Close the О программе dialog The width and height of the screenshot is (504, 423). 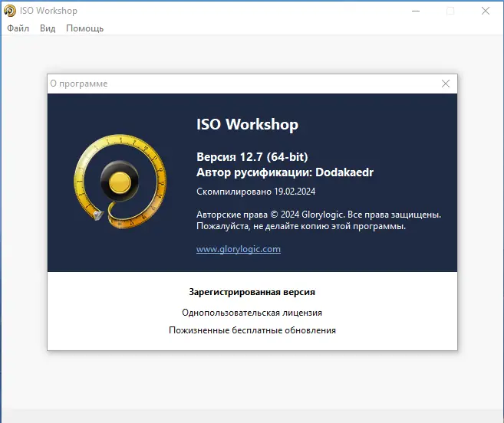(x=446, y=84)
